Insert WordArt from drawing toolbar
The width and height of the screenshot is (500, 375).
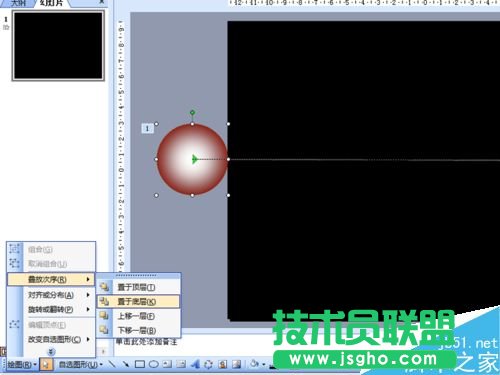195,364
